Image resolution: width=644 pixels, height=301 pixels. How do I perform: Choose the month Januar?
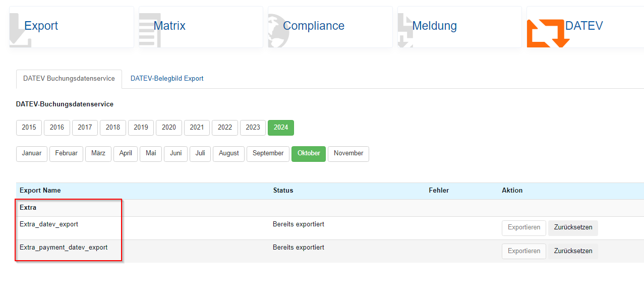pyautogui.click(x=32, y=154)
